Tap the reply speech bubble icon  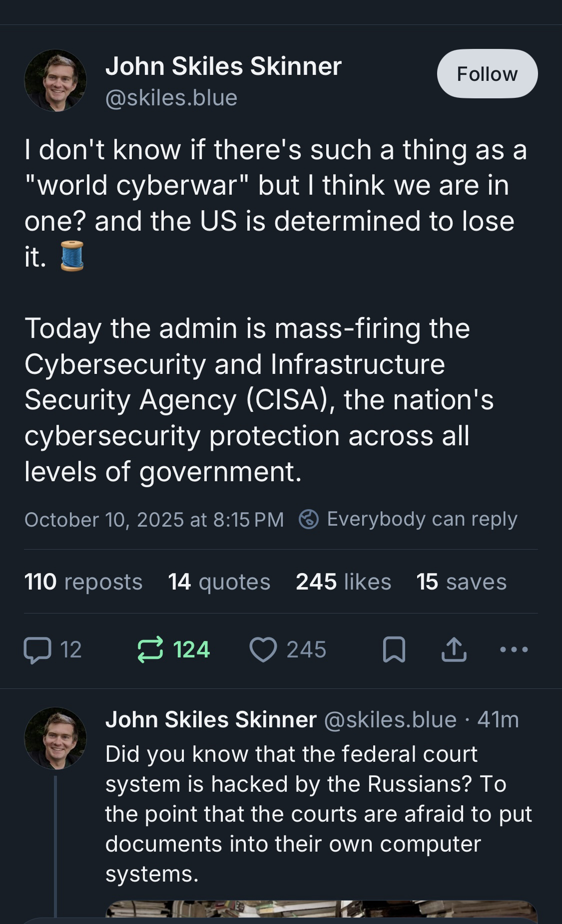tap(38, 650)
